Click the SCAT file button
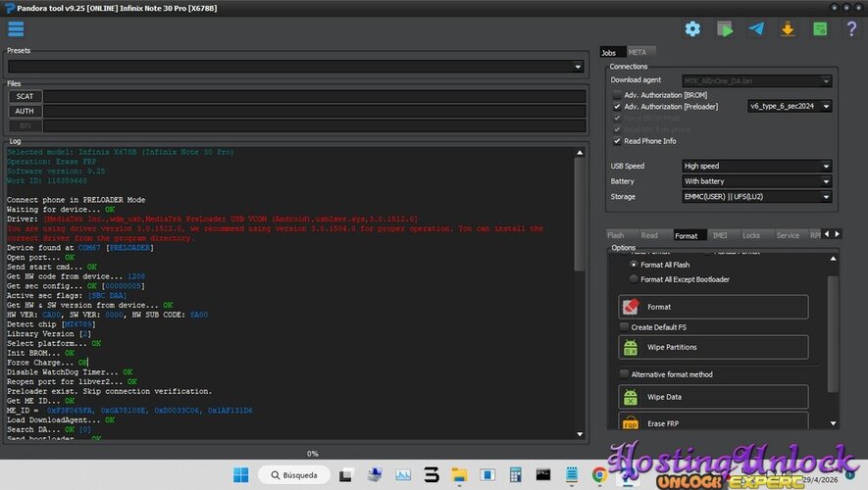 pos(25,96)
